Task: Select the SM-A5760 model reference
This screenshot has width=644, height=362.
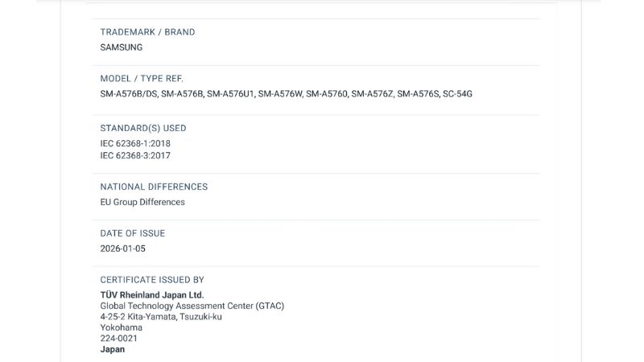Action: click(x=327, y=94)
